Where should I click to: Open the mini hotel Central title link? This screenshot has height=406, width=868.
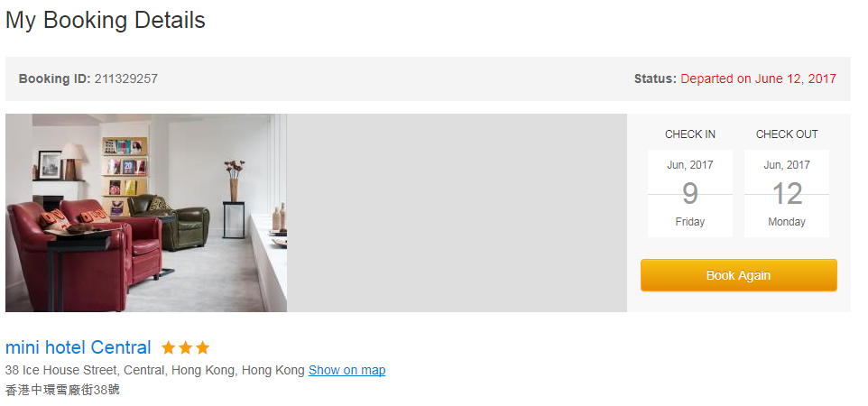click(x=78, y=347)
